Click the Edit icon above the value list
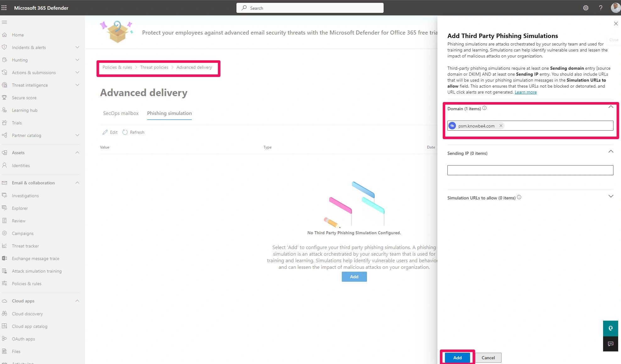The image size is (621, 364). coord(109,132)
